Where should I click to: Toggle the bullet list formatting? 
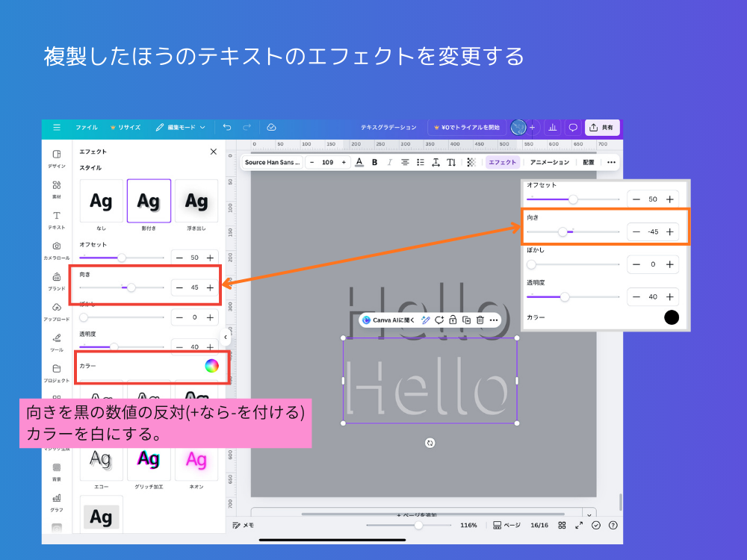pyautogui.click(x=419, y=161)
